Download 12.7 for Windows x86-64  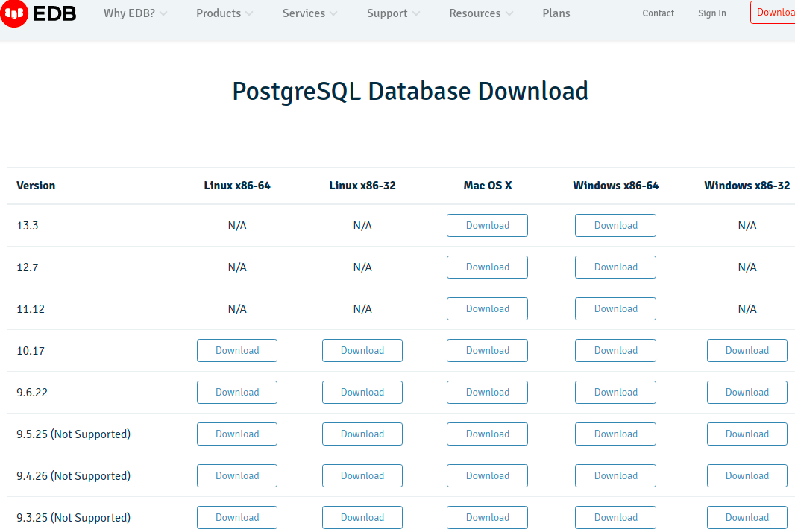(615, 267)
